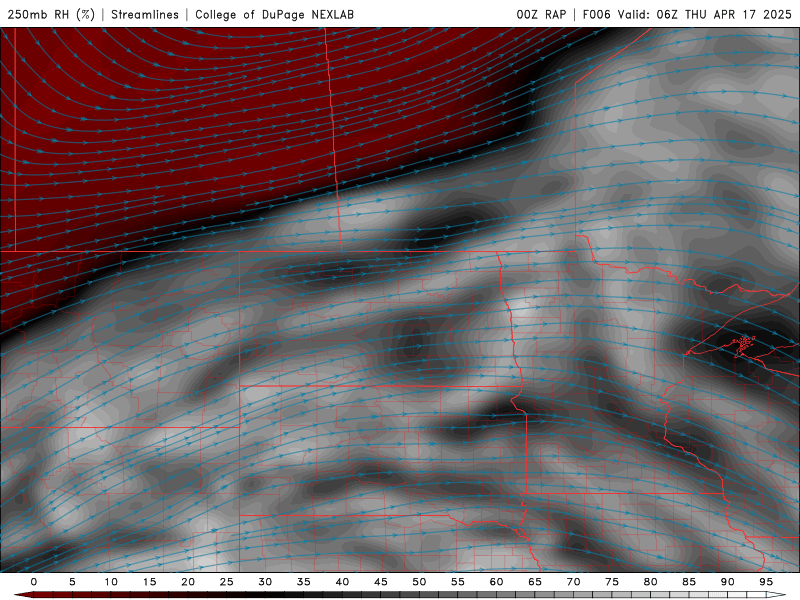The height and width of the screenshot is (600, 800).
Task: Click the '20' colorbar tick label
Action: [188, 582]
